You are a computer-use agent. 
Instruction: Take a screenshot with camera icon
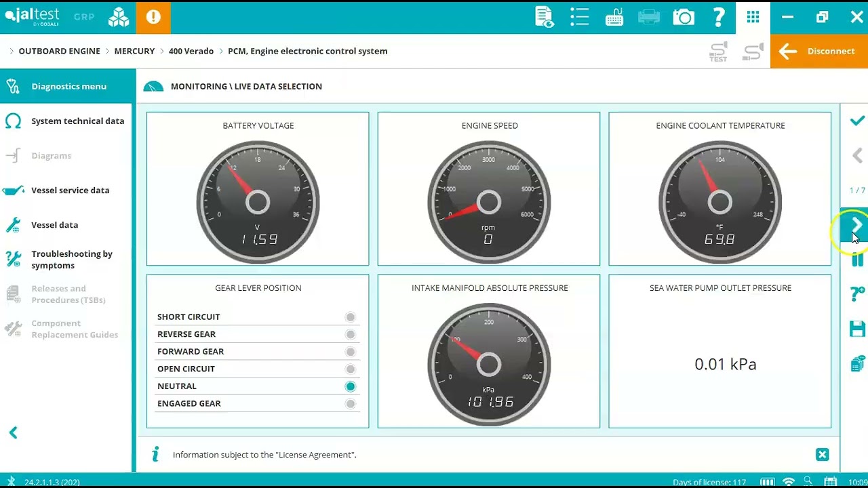[x=684, y=17]
